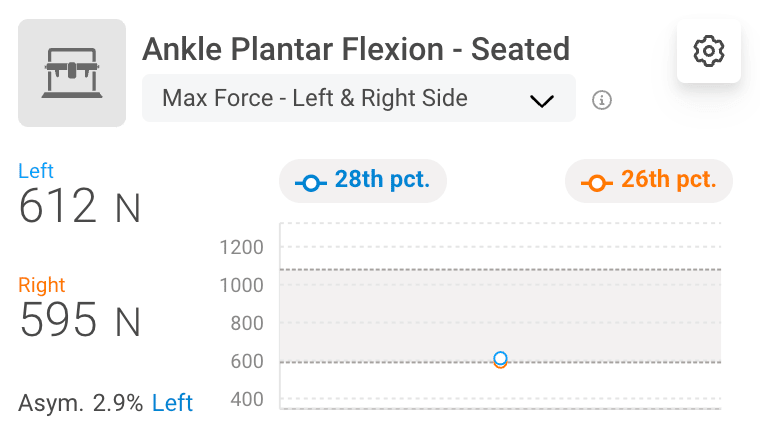Image resolution: width=760 pixels, height=440 pixels.
Task: Click the blue Left asymmetry link
Action: 172,403
